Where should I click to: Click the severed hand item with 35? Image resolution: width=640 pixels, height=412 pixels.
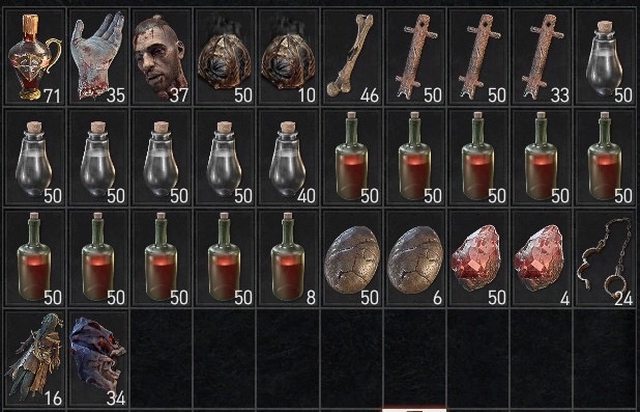[x=98, y=57]
